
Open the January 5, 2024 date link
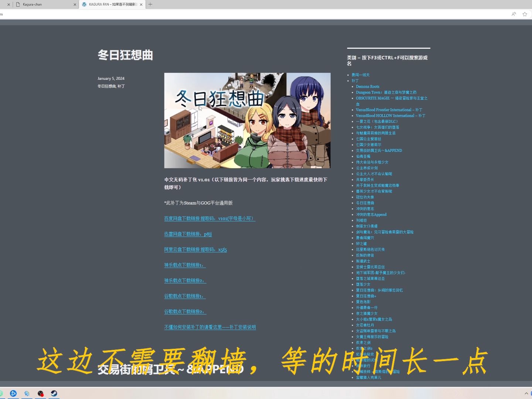[111, 78]
